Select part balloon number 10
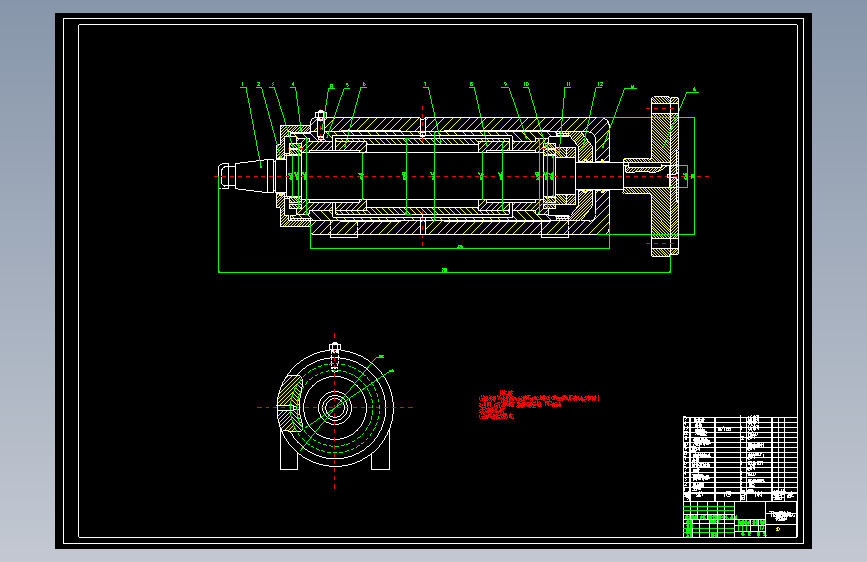The image size is (867, 562). coord(526,85)
